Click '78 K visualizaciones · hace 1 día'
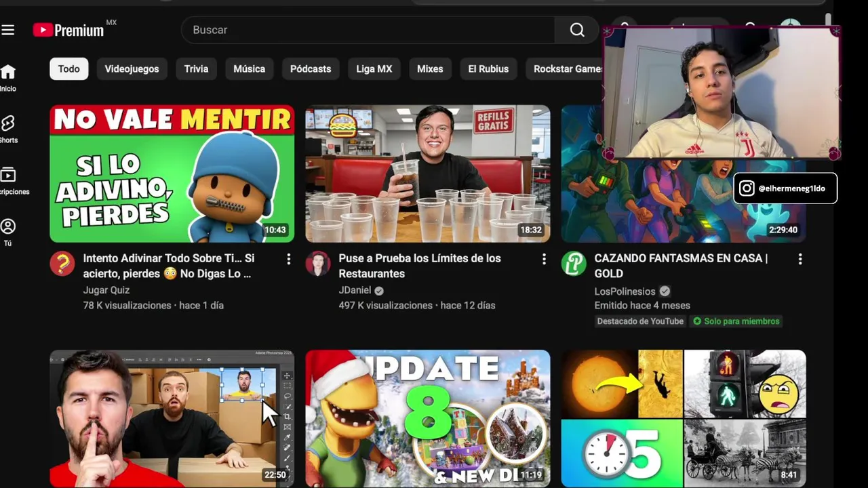This screenshot has height=488, width=868. [x=153, y=306]
